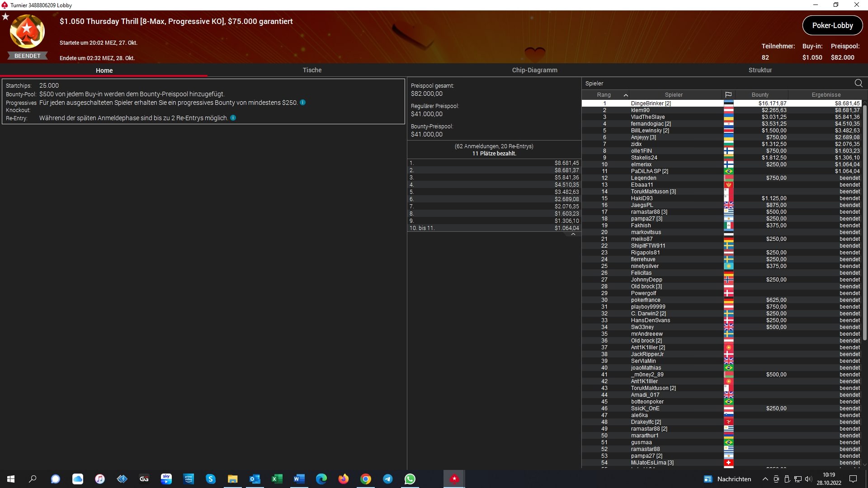Open WhatsApp from the taskbar

click(x=410, y=479)
